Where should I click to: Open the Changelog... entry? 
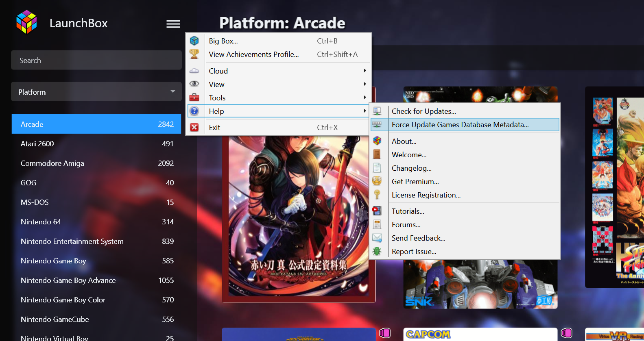465,168
